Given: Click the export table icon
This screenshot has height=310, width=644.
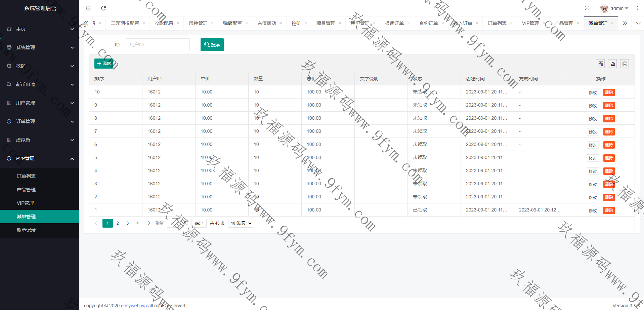Looking at the screenshot, I should tap(613, 64).
